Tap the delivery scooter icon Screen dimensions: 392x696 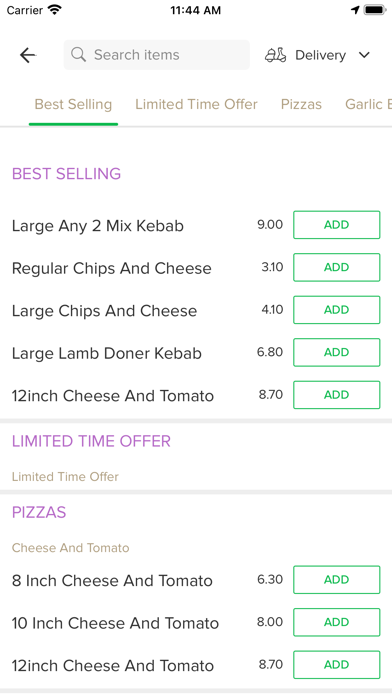pos(276,55)
